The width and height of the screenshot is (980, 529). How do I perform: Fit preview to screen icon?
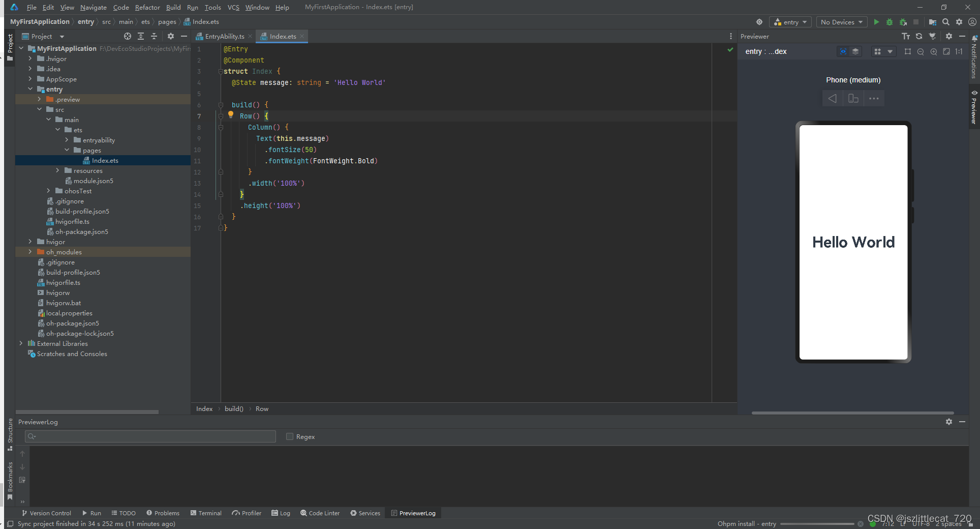point(946,51)
